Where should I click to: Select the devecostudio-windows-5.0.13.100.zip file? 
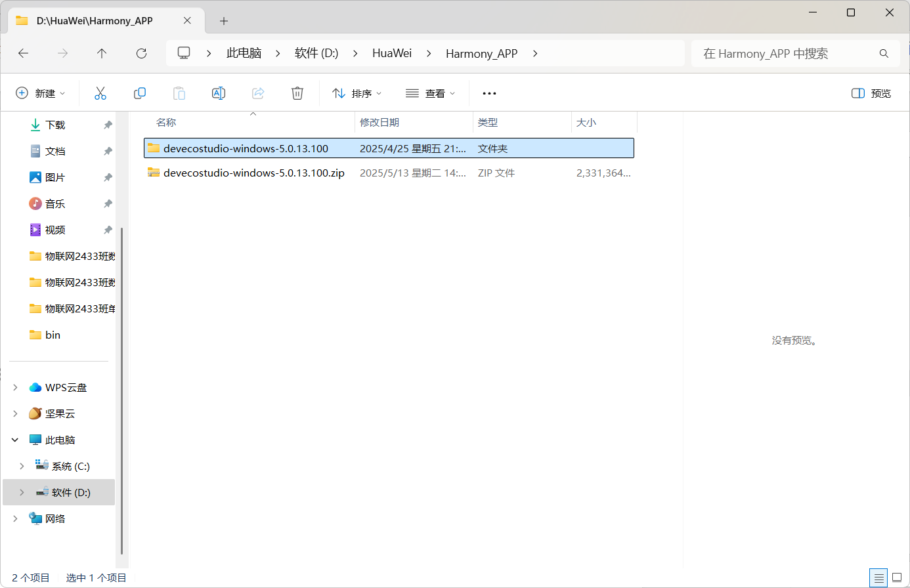pos(389,173)
